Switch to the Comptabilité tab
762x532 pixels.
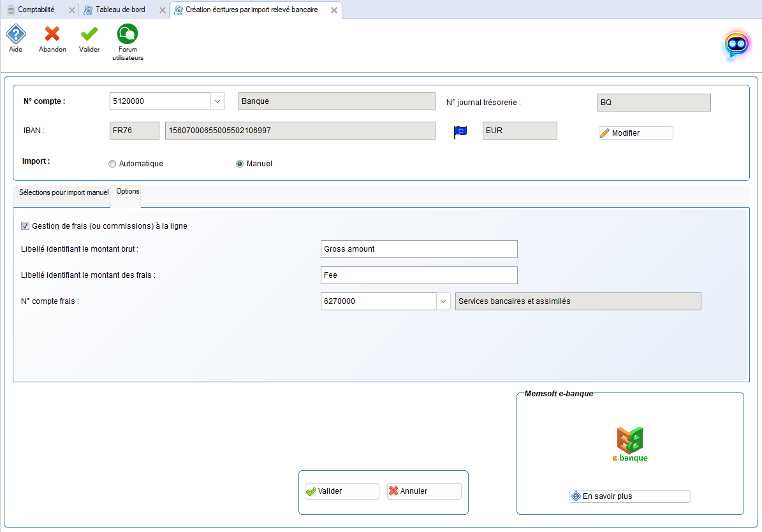pyautogui.click(x=36, y=10)
